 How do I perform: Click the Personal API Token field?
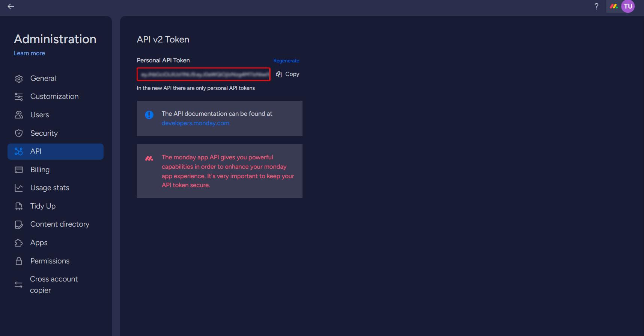[x=203, y=74]
